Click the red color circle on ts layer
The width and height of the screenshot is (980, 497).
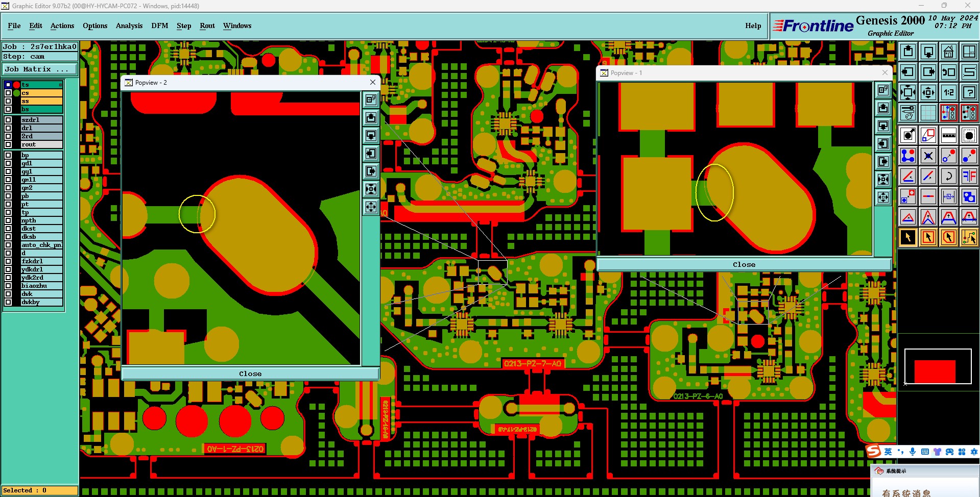(16, 85)
